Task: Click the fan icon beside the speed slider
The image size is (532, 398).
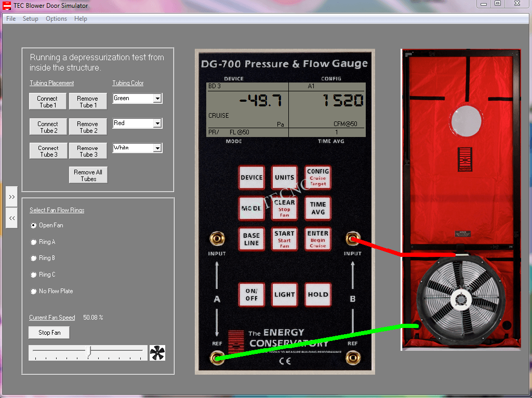Action: pos(157,353)
